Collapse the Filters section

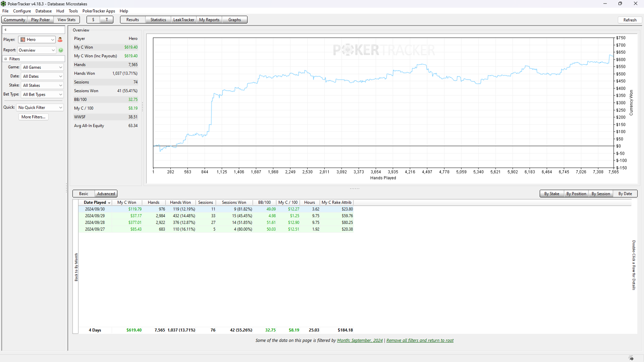tap(6, 59)
